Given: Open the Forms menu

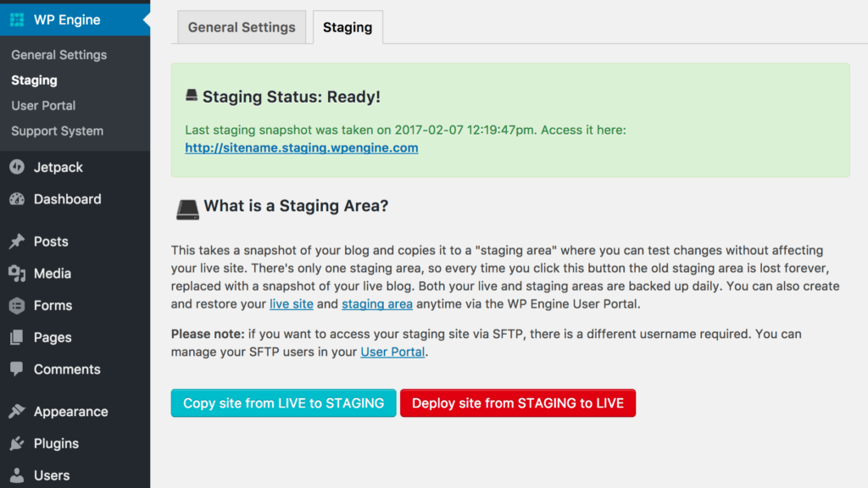Looking at the screenshot, I should point(75,305).
